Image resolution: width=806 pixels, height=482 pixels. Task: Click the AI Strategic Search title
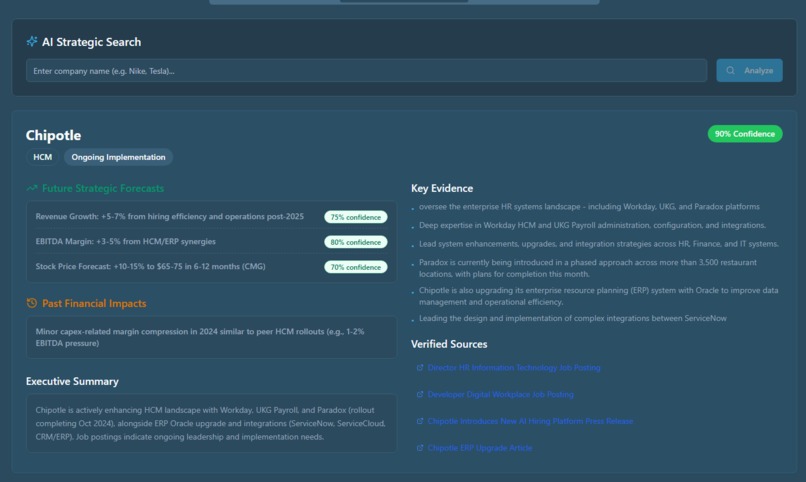coord(91,42)
